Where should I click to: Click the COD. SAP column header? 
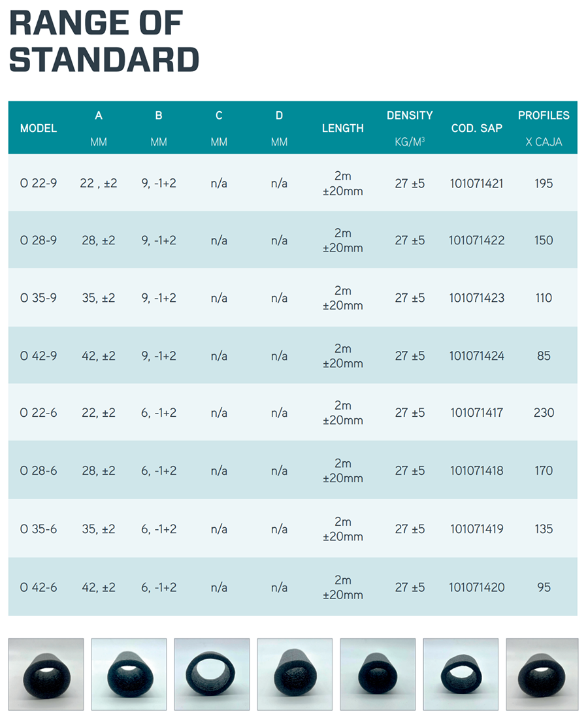click(x=477, y=128)
